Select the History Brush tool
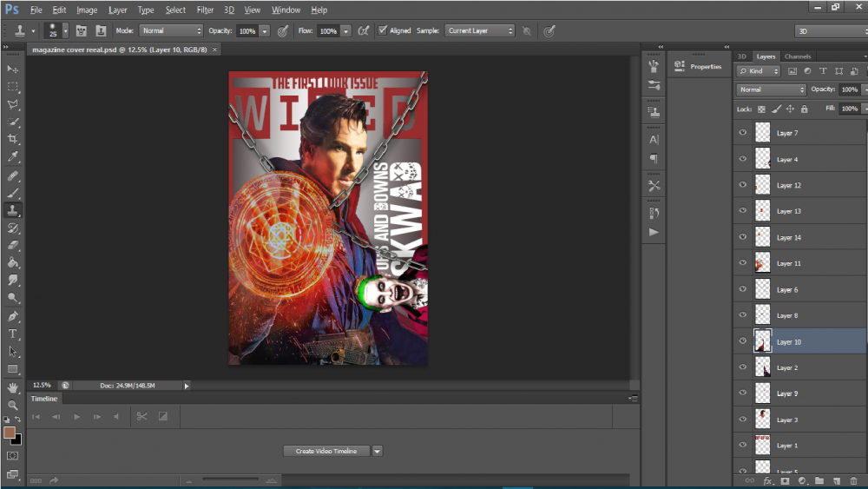This screenshot has height=489, width=868. pos(13,228)
